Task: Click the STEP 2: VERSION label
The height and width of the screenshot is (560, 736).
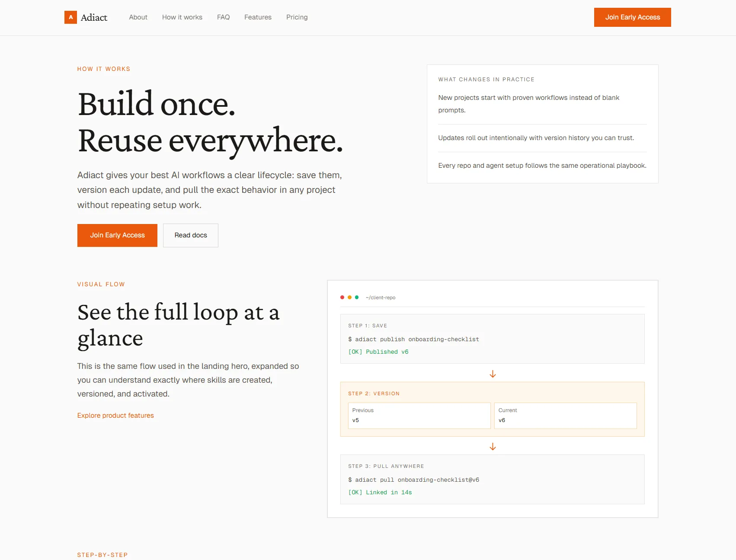Action: point(374,394)
